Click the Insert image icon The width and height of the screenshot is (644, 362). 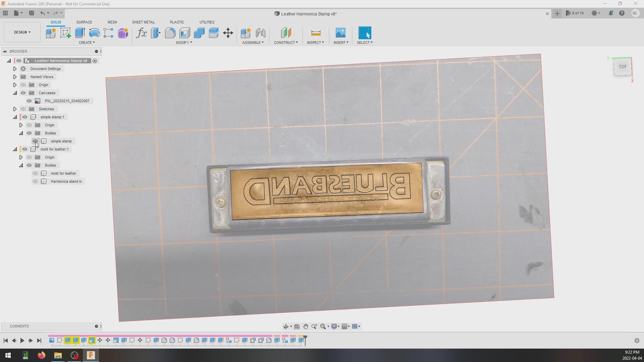click(340, 33)
